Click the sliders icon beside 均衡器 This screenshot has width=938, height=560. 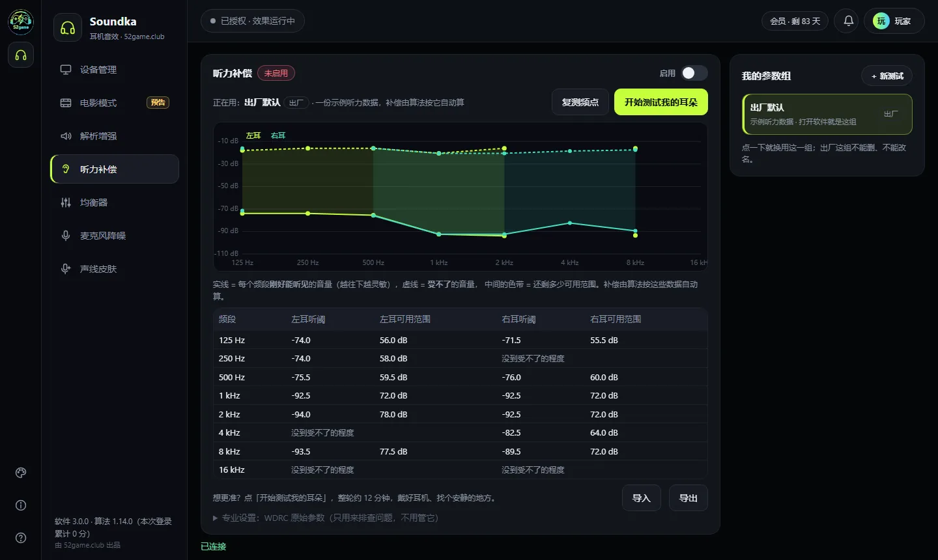(66, 203)
